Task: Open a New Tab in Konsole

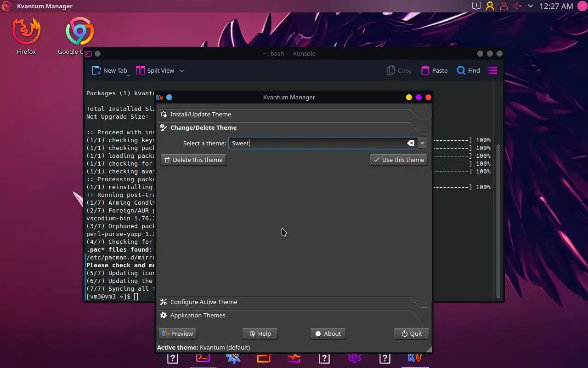Action: pyautogui.click(x=109, y=70)
